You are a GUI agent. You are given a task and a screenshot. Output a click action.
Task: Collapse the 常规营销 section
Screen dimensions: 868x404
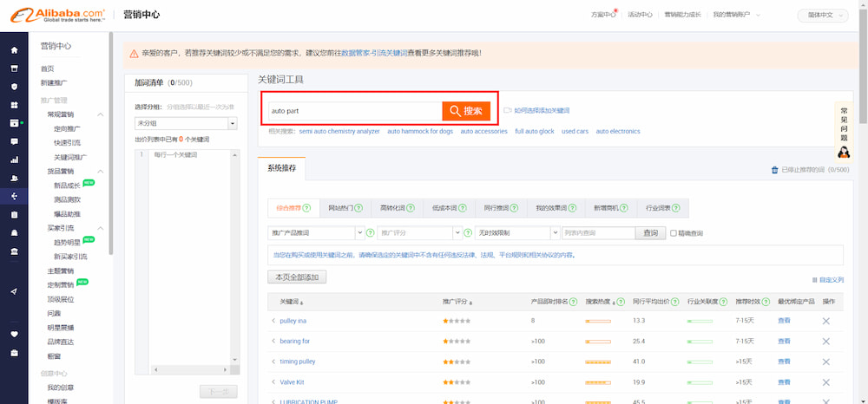tap(101, 114)
